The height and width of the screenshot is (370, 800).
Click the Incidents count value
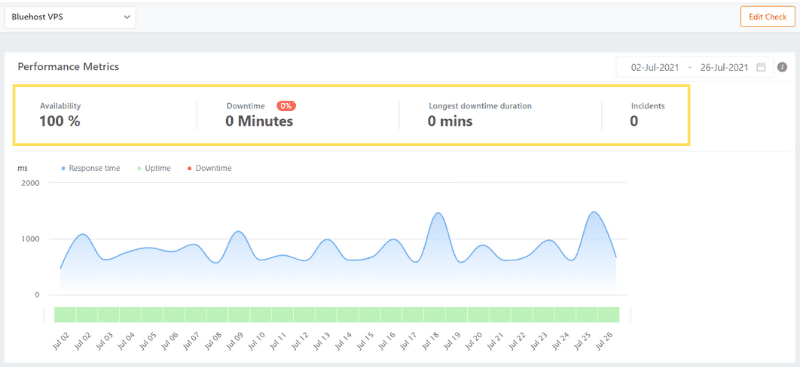point(634,121)
